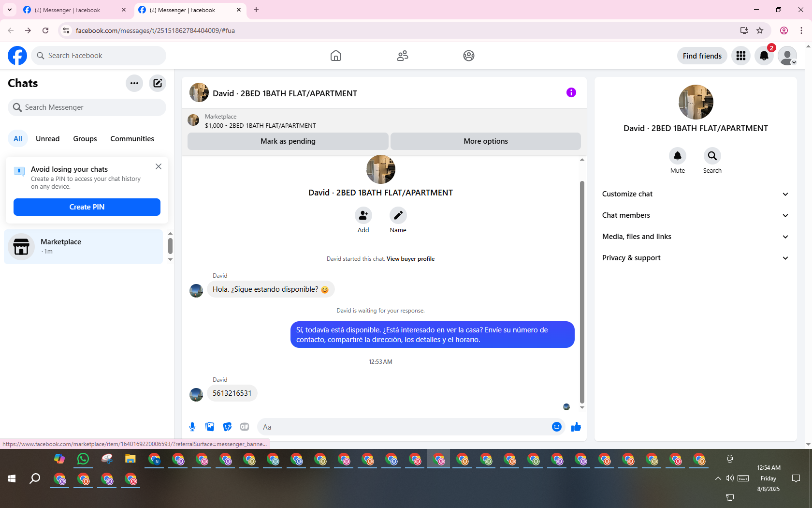Click the browser address bar URL

(x=155, y=30)
